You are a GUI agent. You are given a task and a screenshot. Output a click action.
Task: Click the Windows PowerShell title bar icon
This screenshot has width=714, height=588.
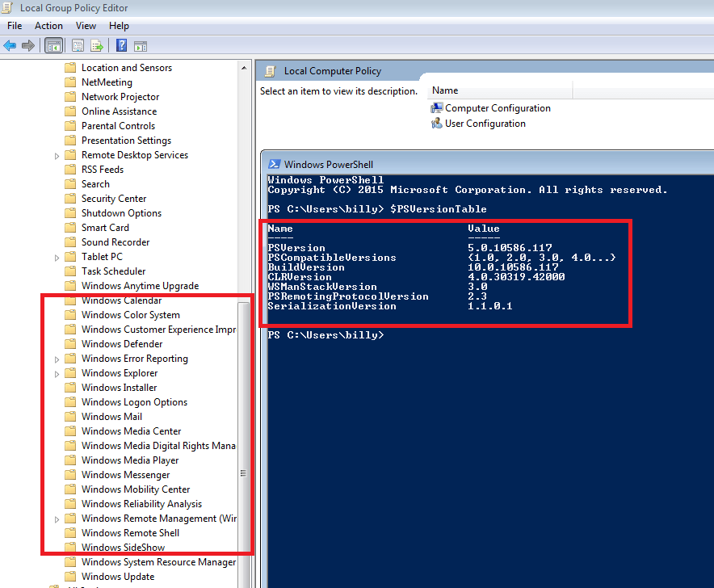tap(272, 164)
